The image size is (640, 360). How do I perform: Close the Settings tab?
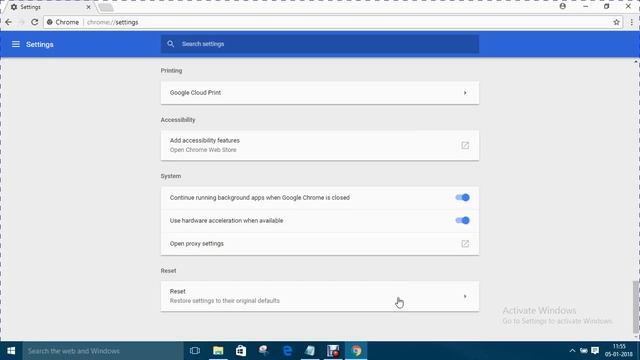pyautogui.click(x=88, y=7)
